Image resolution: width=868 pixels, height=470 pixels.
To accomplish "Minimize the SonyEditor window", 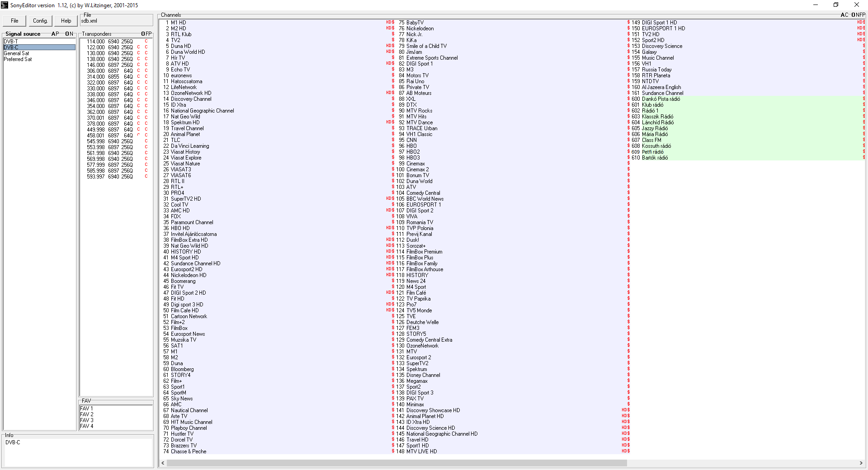I will pyautogui.click(x=816, y=5).
